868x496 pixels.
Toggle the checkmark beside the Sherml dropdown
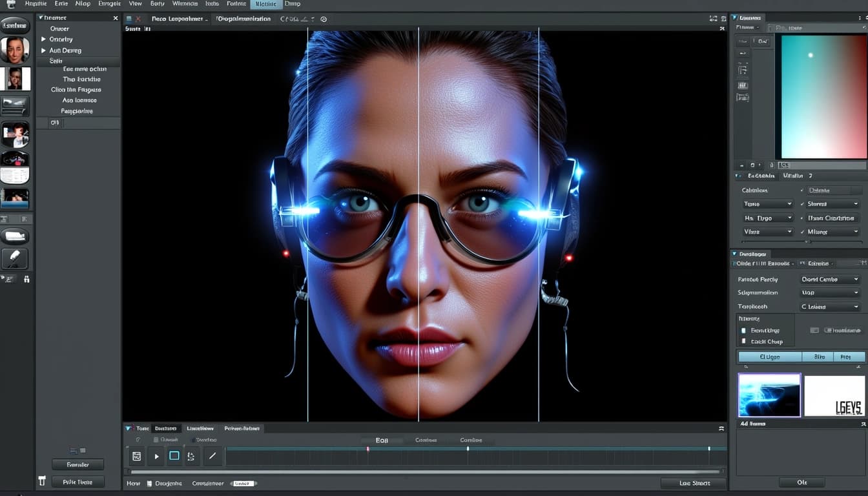click(802, 204)
